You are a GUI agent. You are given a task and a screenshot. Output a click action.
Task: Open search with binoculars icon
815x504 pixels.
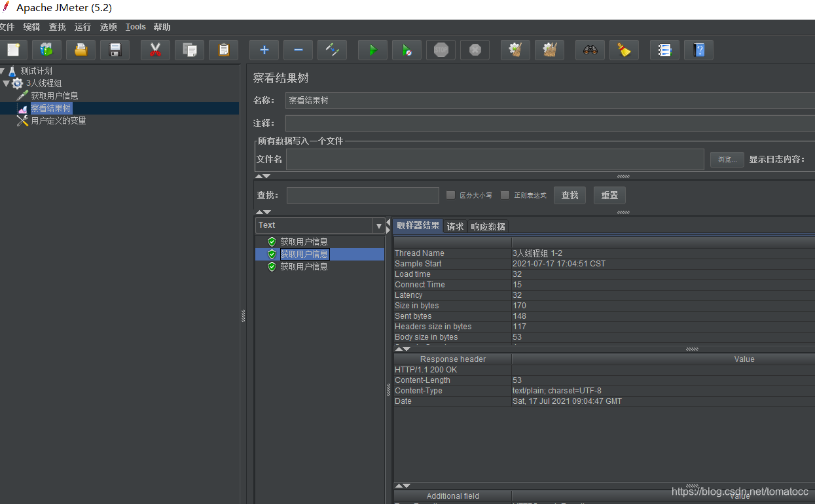(590, 50)
